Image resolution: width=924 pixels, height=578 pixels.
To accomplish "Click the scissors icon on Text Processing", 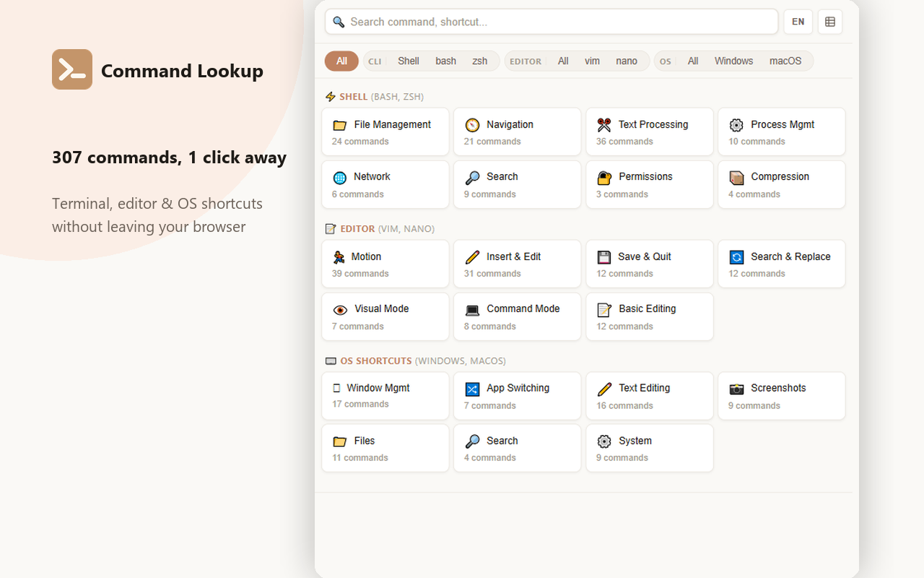I will point(604,125).
